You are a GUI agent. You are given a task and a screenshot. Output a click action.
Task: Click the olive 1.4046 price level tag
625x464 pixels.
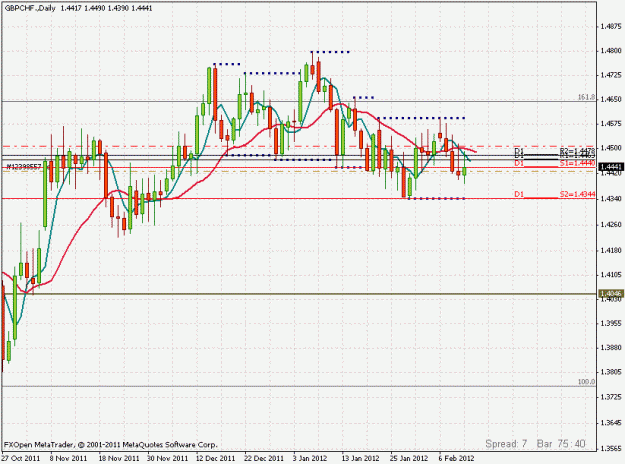(611, 294)
